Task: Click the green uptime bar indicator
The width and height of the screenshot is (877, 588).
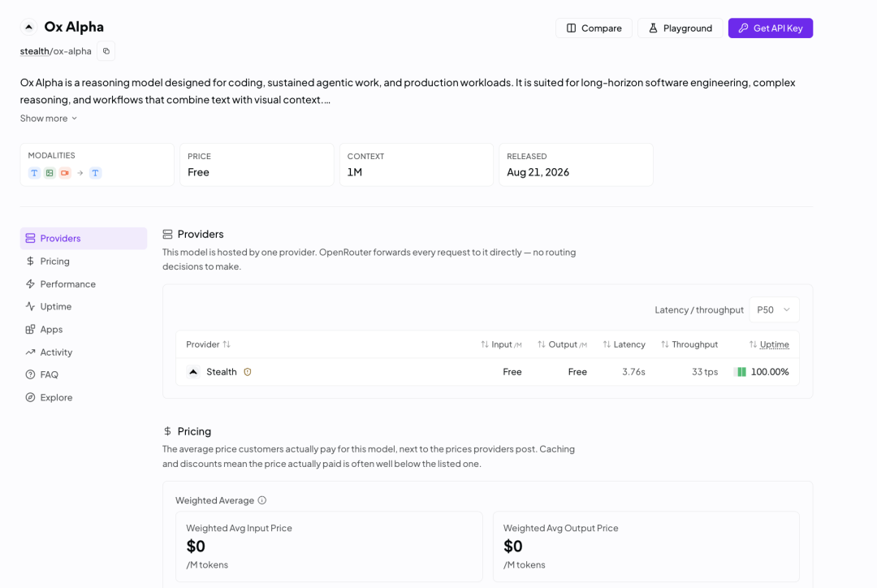Action: 741,372
